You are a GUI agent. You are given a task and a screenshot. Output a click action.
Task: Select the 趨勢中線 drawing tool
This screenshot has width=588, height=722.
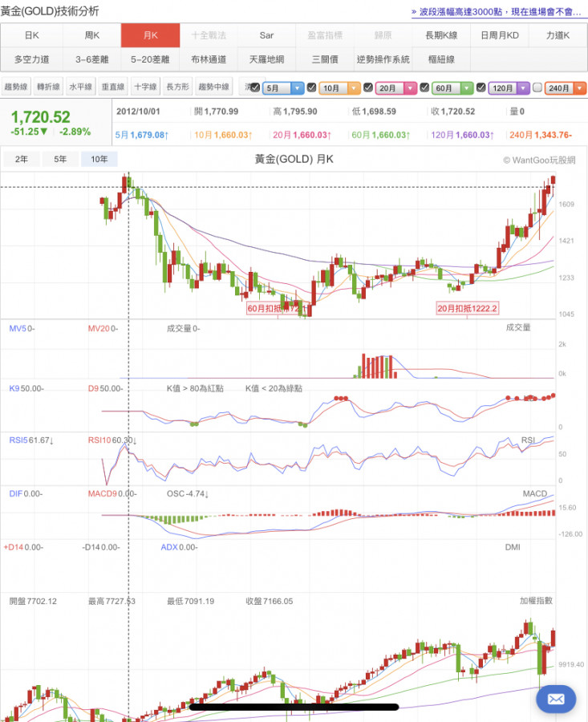point(213,87)
